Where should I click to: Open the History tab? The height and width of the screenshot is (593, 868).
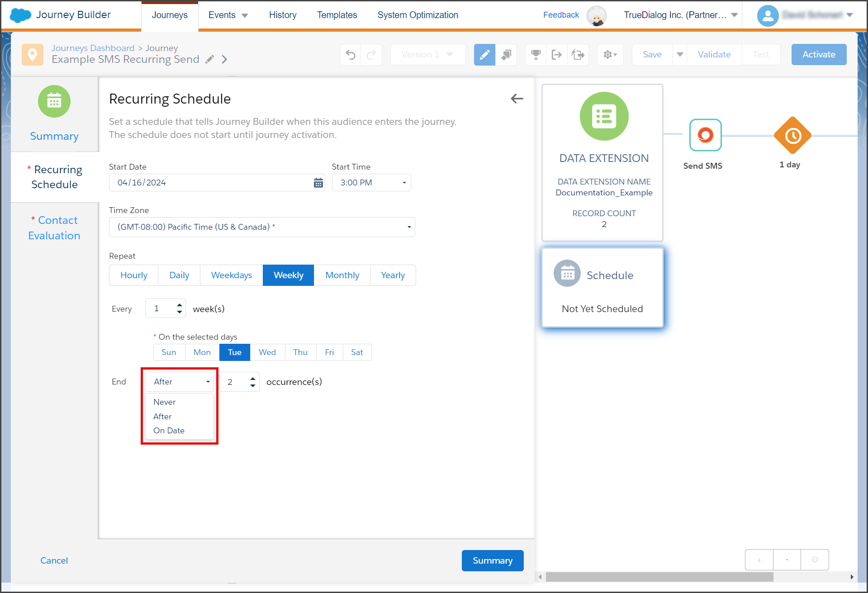[x=283, y=15]
